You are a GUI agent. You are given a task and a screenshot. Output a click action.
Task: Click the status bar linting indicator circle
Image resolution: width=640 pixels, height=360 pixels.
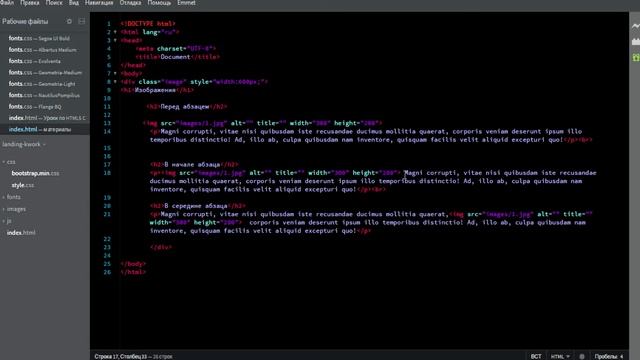tap(582, 356)
